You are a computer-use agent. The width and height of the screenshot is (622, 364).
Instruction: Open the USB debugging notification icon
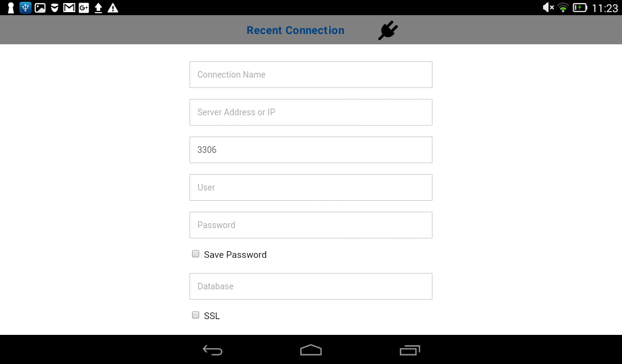tap(26, 7)
